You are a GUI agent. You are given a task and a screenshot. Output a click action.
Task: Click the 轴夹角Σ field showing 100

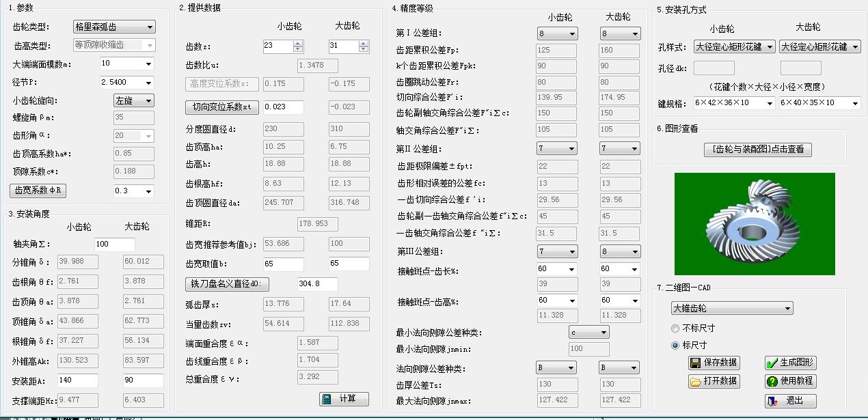[114, 244]
